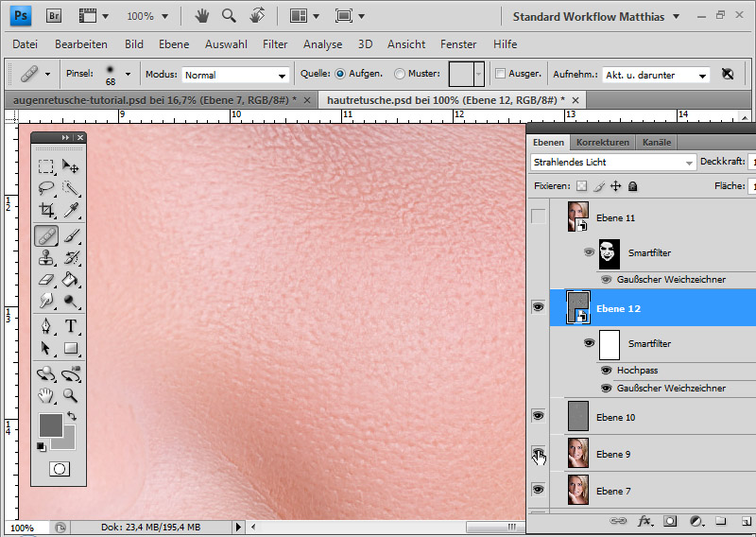Lock layer position
Image resolution: width=756 pixels, height=537 pixels.
(616, 186)
